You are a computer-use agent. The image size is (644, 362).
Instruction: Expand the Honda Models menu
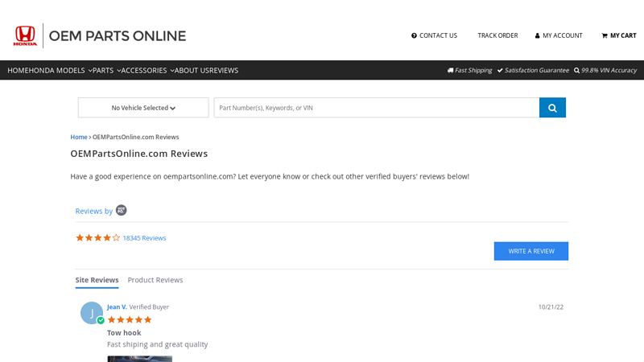(x=61, y=71)
